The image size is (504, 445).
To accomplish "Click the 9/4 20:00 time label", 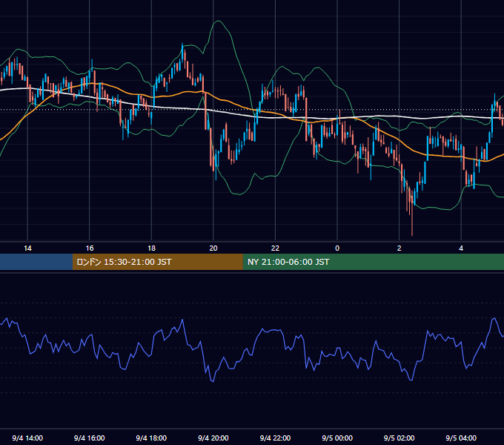I will (x=213, y=438).
